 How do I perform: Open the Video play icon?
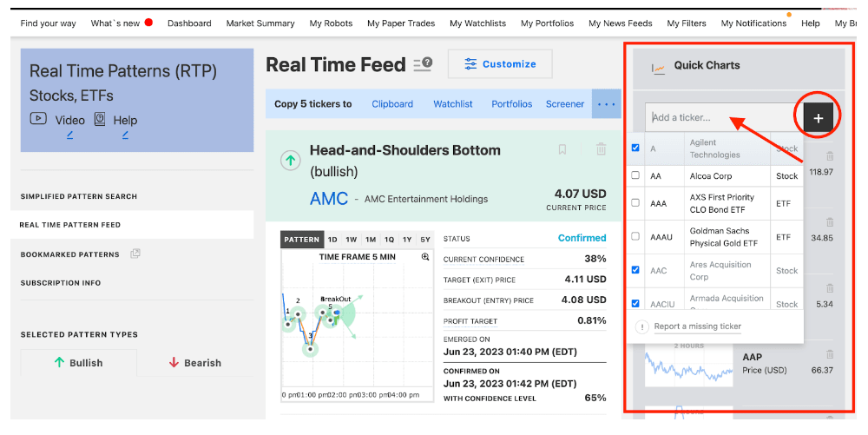pyautogui.click(x=38, y=118)
